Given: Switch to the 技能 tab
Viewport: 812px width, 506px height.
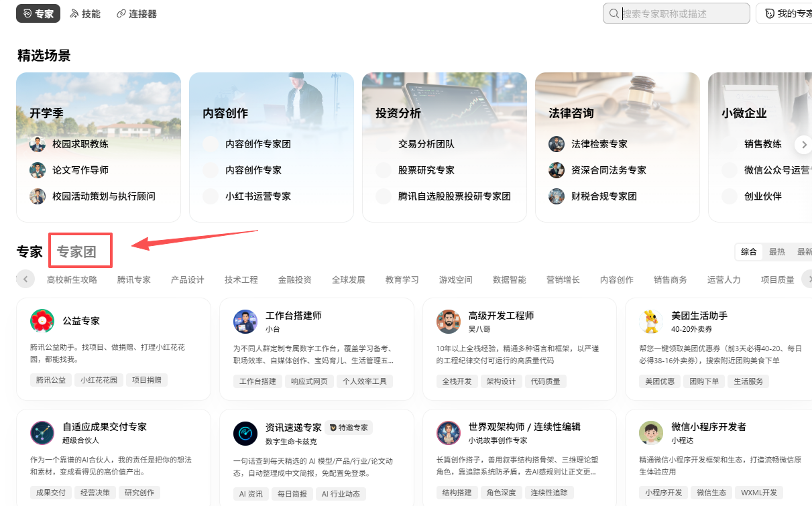Looking at the screenshot, I should [x=85, y=13].
